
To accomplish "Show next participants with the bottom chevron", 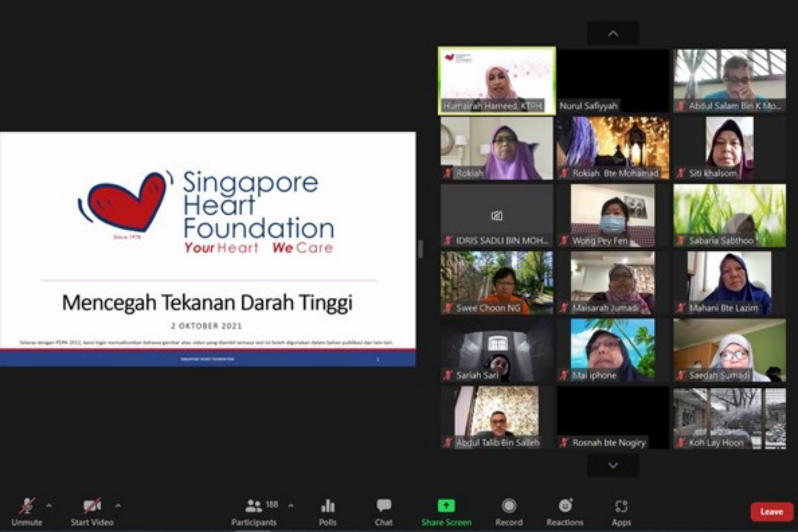I will tap(613, 465).
